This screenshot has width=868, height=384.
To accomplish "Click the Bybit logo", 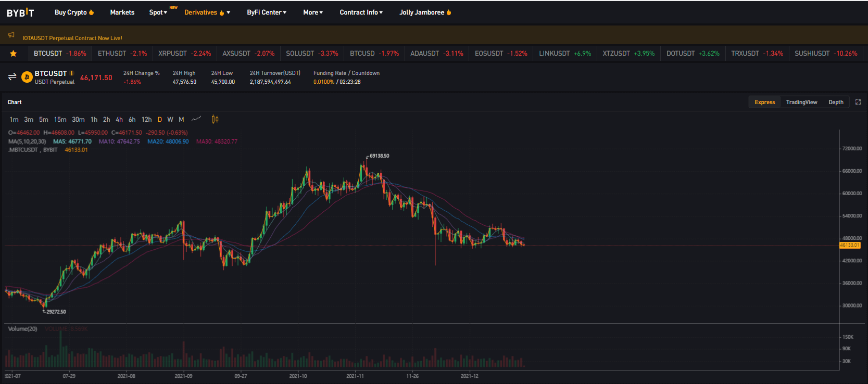I will (x=20, y=12).
